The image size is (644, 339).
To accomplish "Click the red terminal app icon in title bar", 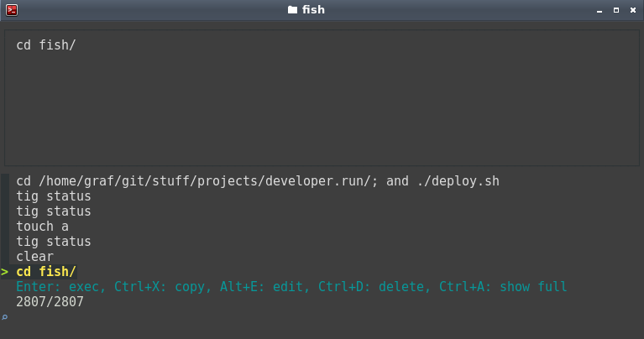I will tap(12, 10).
